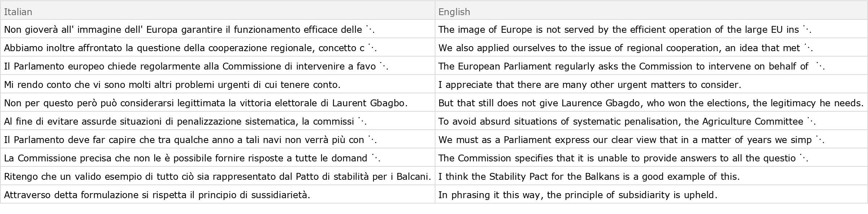This screenshot has width=868, height=214.
Task: Select 'I think the Stability Pact' cell
Action: 589,177
